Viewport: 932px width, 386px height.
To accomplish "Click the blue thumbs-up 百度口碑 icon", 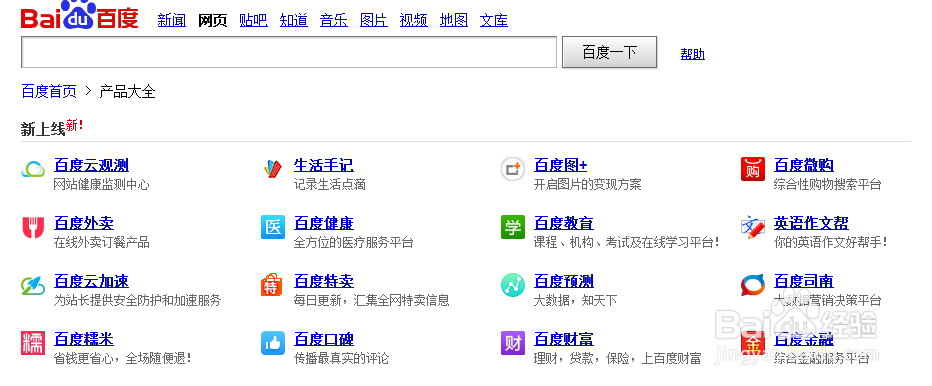I will [273, 343].
